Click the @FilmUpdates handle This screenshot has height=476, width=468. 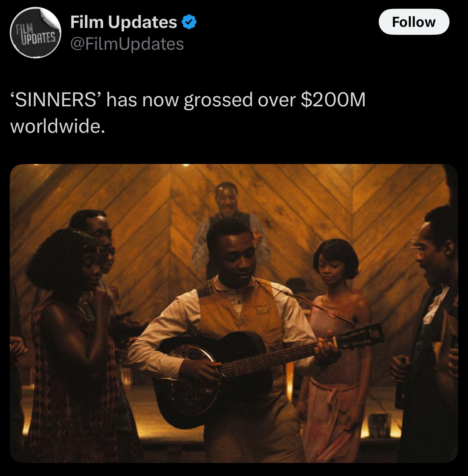pos(127,44)
